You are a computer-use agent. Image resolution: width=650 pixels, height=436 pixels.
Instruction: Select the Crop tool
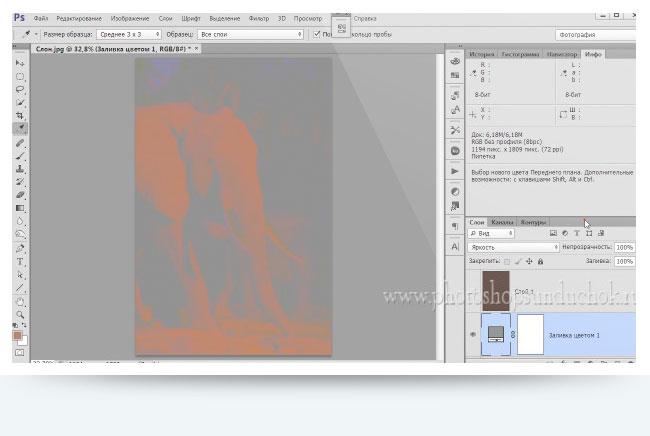[20, 115]
